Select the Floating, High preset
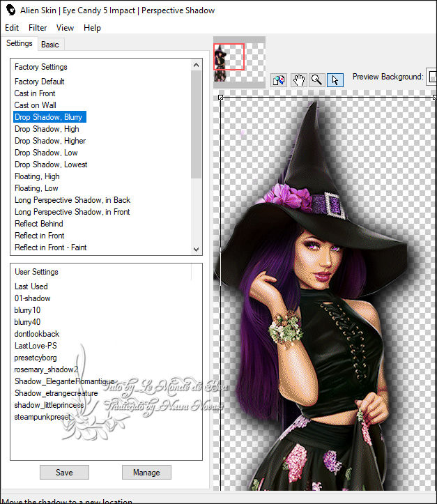This screenshot has width=437, height=504. point(37,176)
